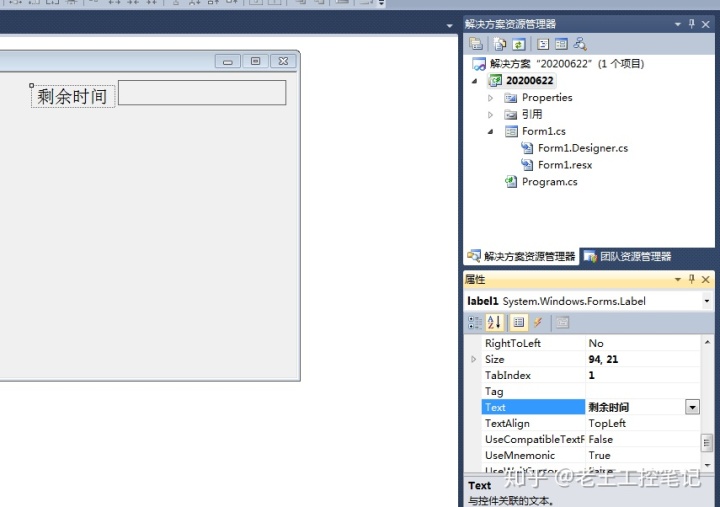Viewport: 720px width, 507px height.
Task: Click the C# project icon for 20200622
Action: pyautogui.click(x=495, y=81)
